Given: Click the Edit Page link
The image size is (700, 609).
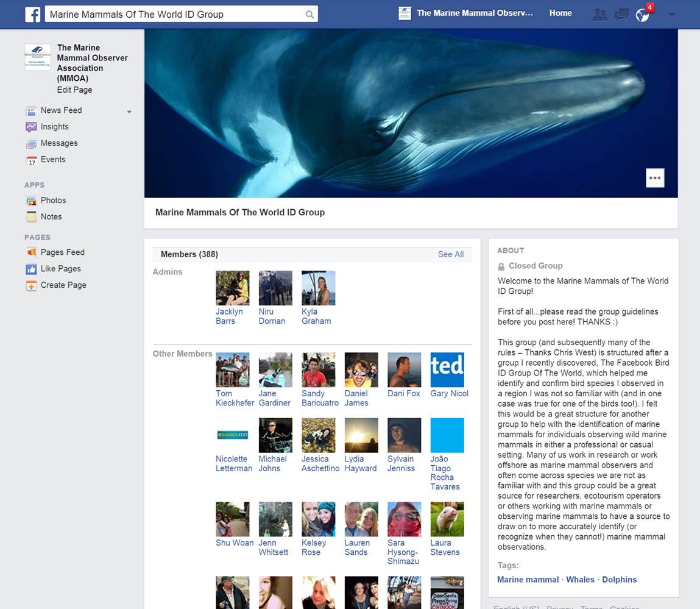Looking at the screenshot, I should (74, 90).
